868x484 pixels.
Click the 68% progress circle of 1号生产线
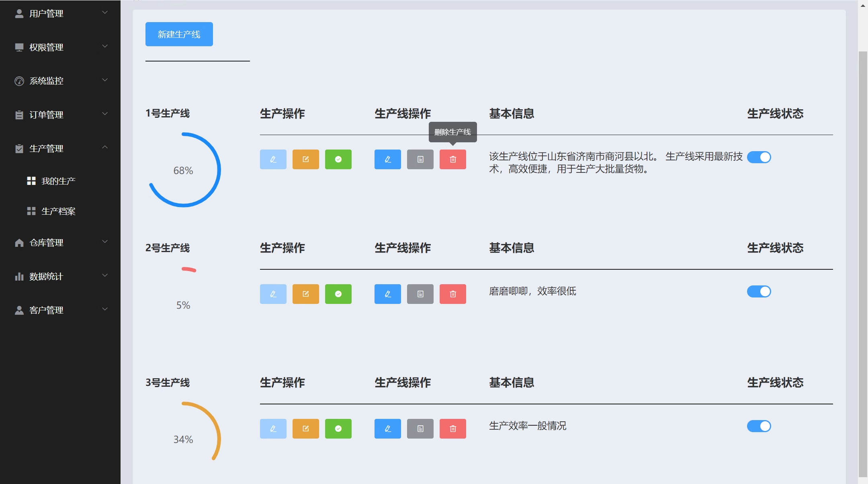(x=183, y=170)
